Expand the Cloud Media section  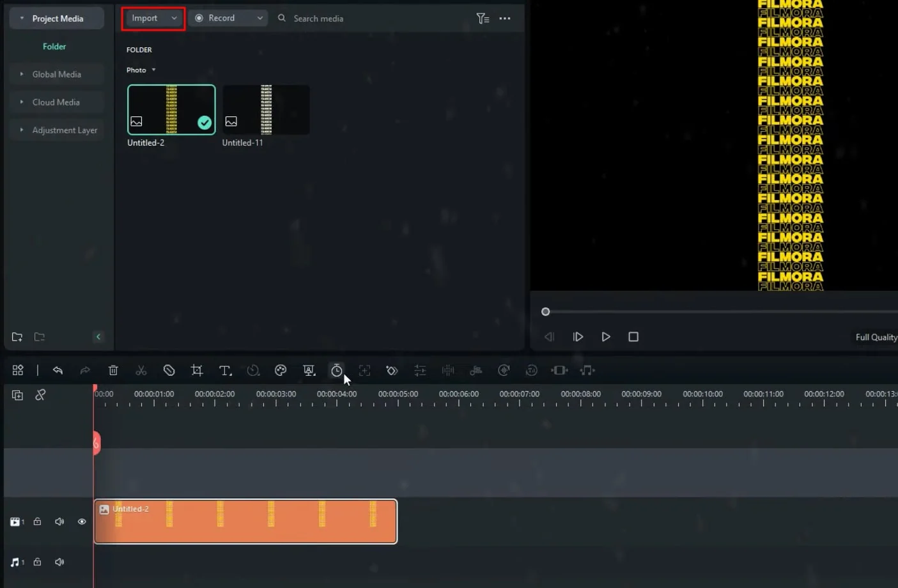(22, 102)
